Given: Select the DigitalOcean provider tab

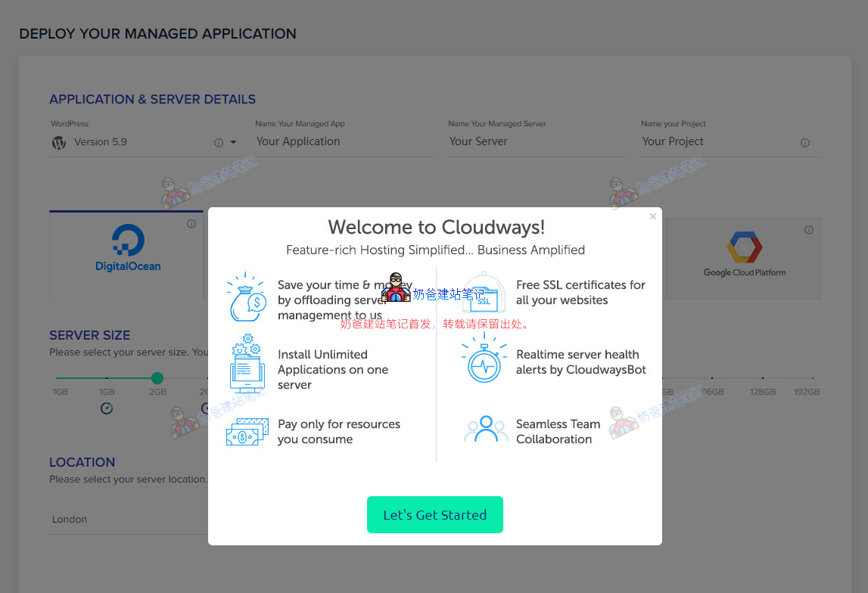Looking at the screenshot, I should coord(127,253).
